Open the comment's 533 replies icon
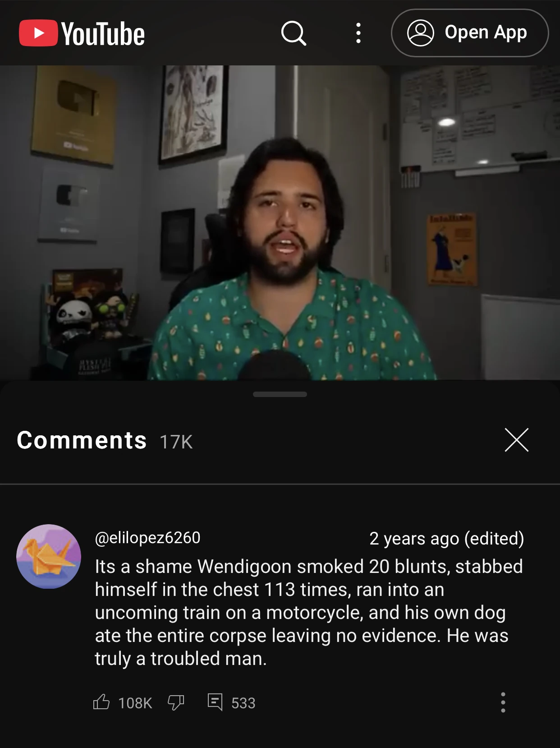This screenshot has width=560, height=748. [215, 702]
